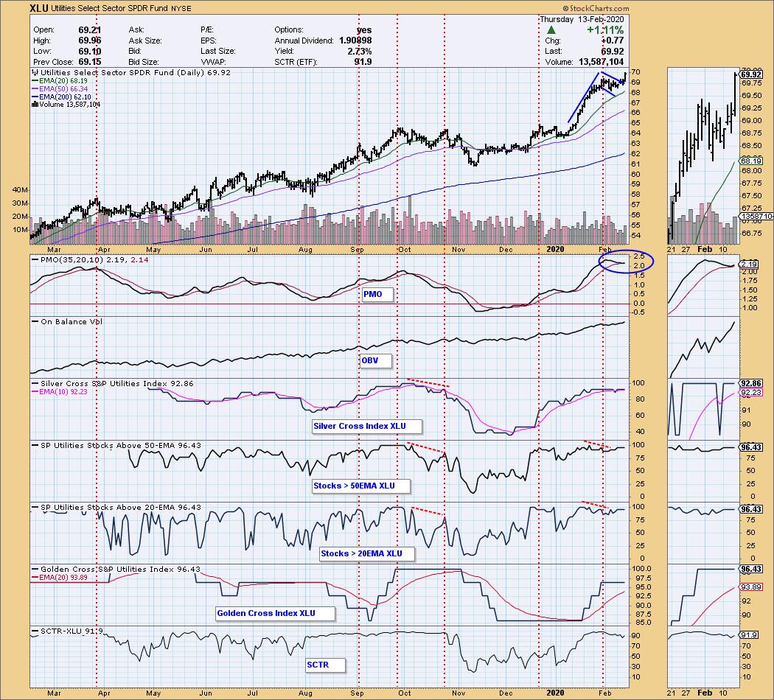The image size is (774, 700).
Task: Click the 'Bid Size:' label
Action: pos(144,62)
